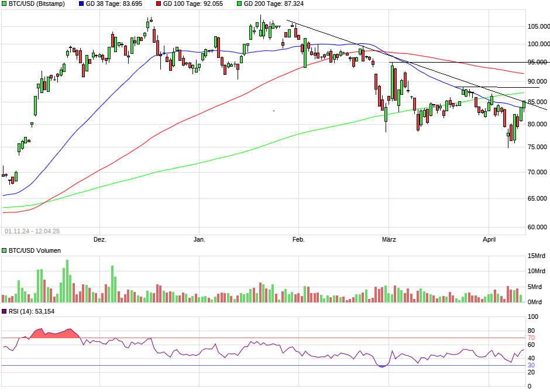Image resolution: width=550 pixels, height=392 pixels.
Task: Click the tallest green volume bar in late November
Action: (67, 281)
